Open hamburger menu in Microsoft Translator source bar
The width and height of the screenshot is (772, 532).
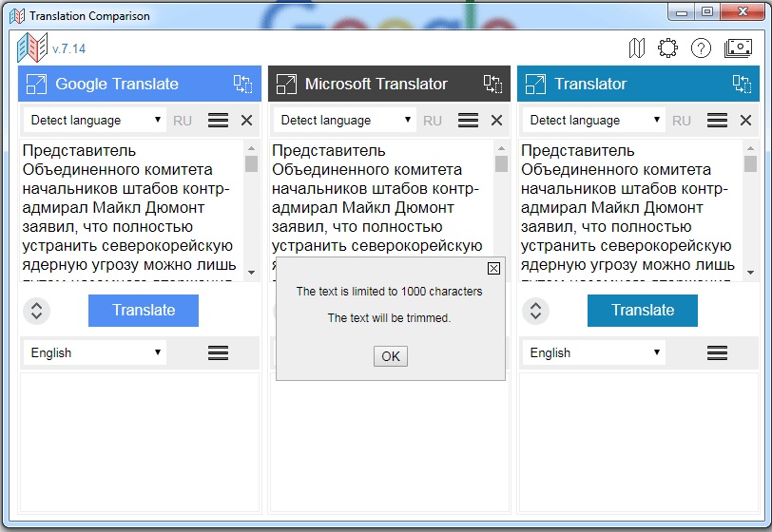coord(468,121)
